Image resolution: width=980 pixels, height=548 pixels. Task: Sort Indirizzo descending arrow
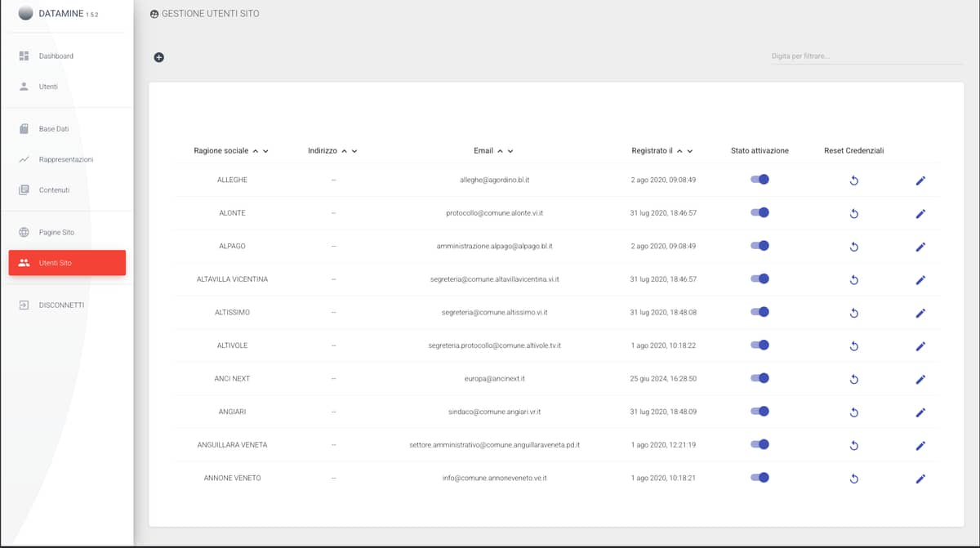(x=354, y=151)
